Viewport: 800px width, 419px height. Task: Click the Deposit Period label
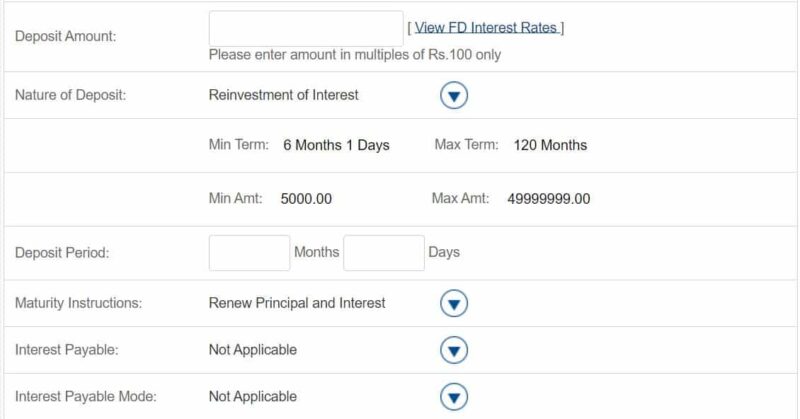62,253
